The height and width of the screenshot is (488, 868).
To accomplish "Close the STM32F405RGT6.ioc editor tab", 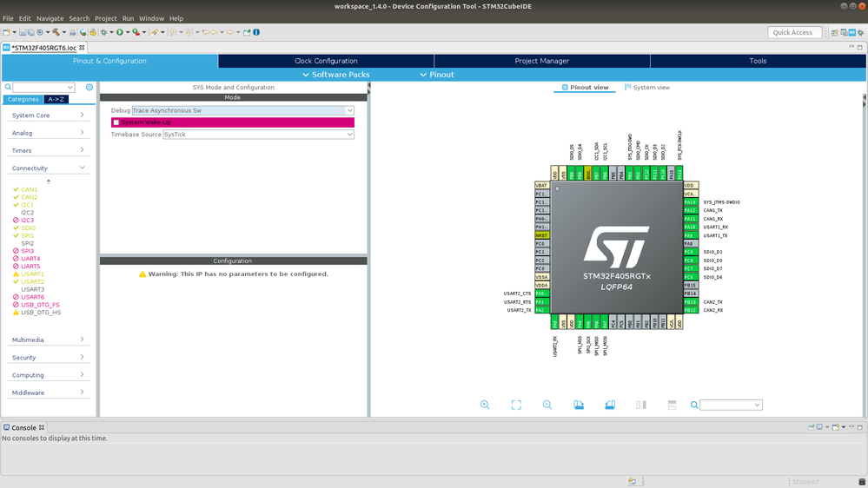I will click(82, 48).
